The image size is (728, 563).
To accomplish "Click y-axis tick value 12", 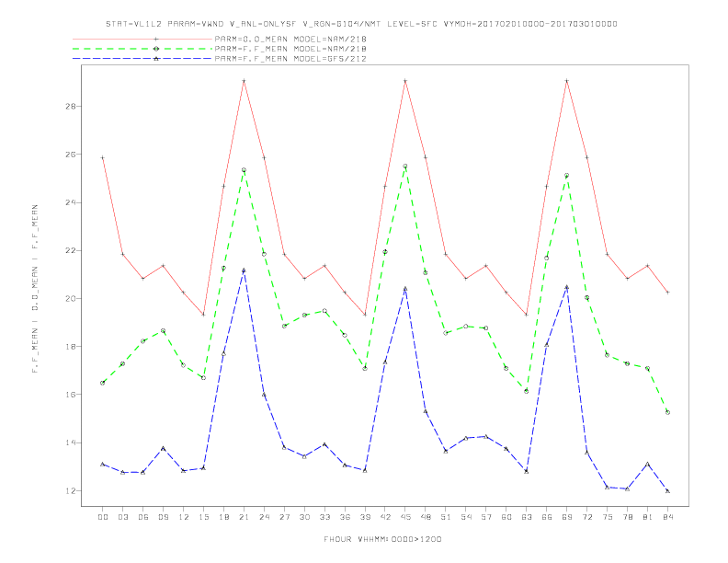I will click(71, 491).
